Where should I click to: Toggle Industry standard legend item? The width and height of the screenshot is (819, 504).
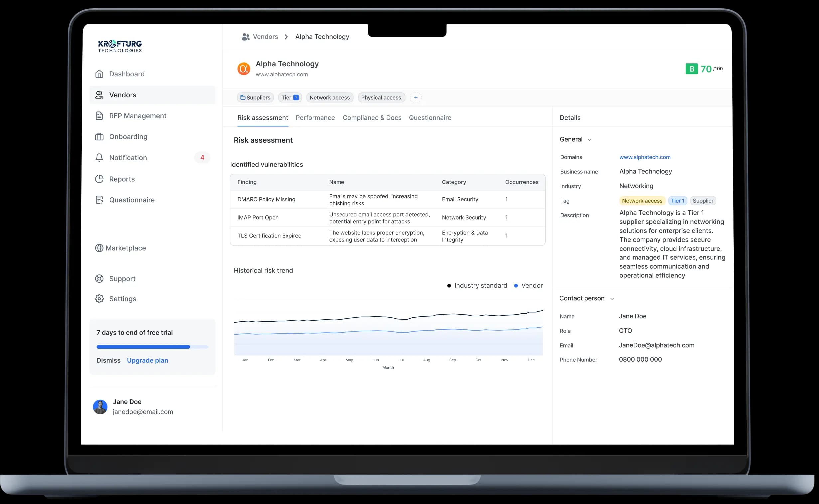(477, 286)
